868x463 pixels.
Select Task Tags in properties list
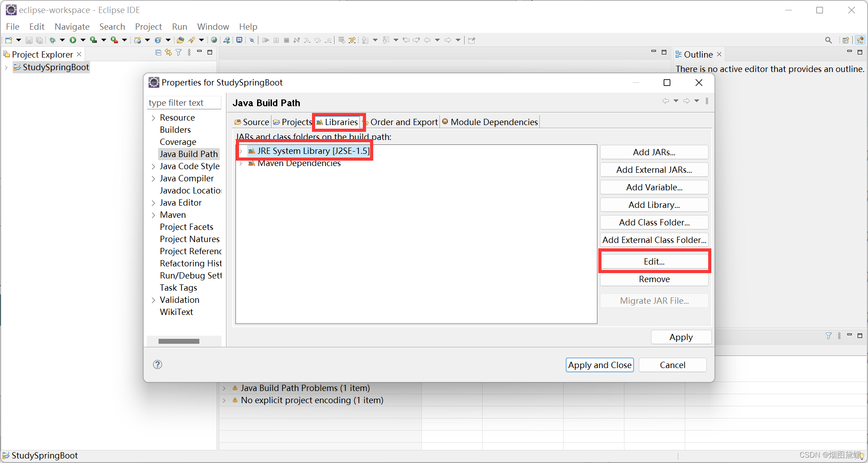click(x=178, y=288)
